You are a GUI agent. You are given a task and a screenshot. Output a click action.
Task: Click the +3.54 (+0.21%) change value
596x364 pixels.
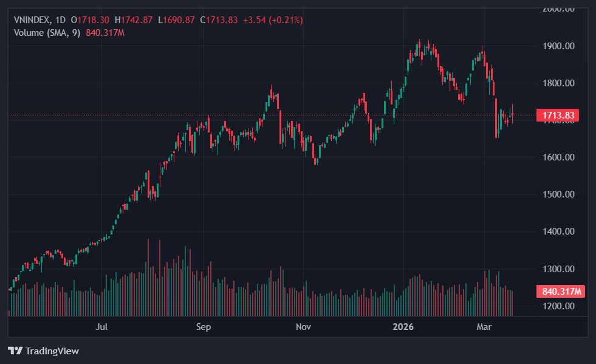coord(273,20)
